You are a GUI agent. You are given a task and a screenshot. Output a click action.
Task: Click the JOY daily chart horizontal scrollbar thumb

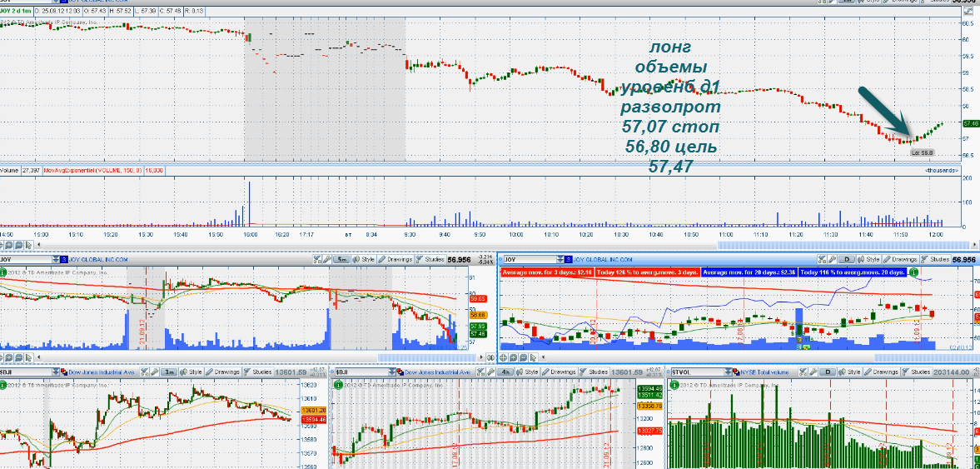click(928, 357)
